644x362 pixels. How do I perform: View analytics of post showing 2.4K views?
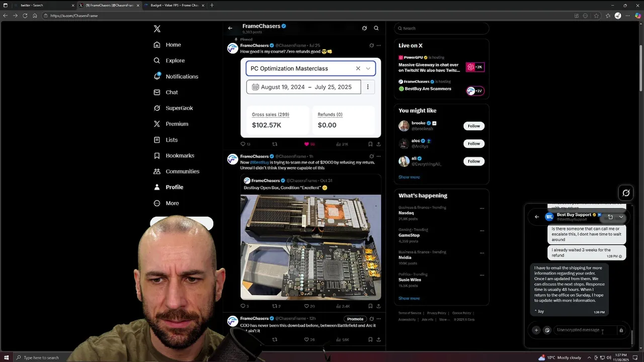343,306
